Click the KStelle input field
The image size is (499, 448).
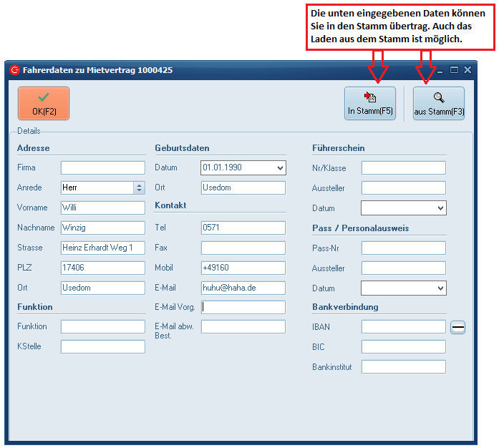102,347
